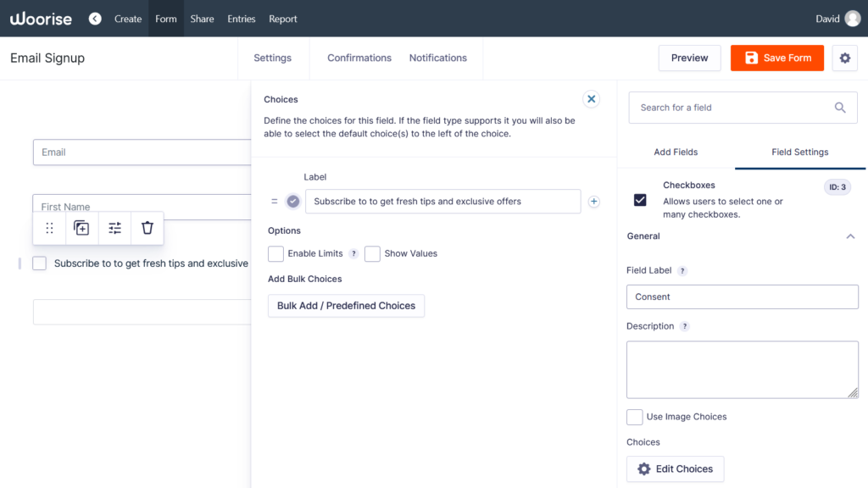Save the form
The image size is (868, 488).
click(776, 58)
